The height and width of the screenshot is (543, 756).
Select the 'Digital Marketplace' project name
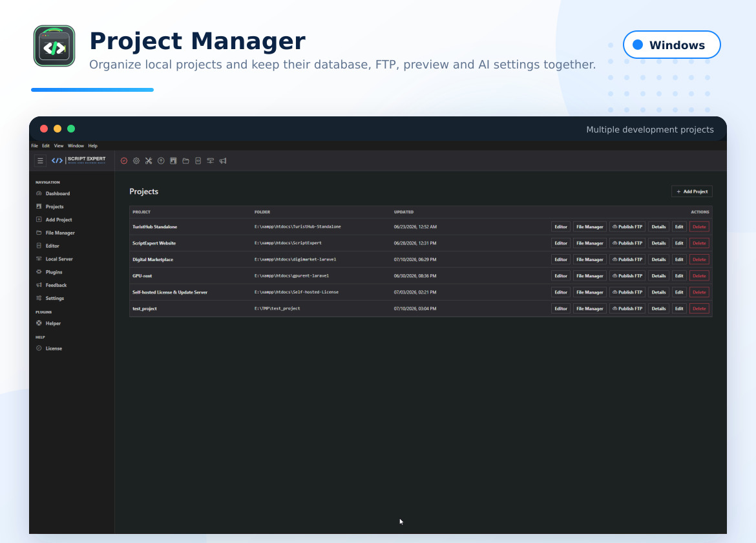[153, 259]
